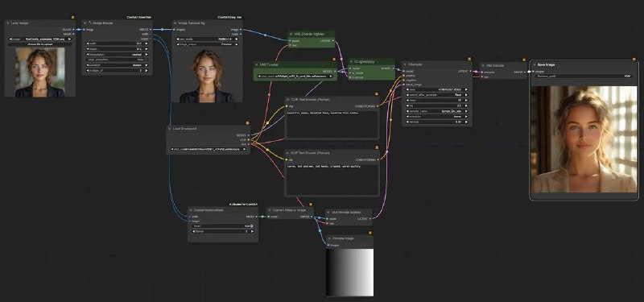Decrease the width value in Image Resize
644x302 pixels.
click(x=89, y=43)
